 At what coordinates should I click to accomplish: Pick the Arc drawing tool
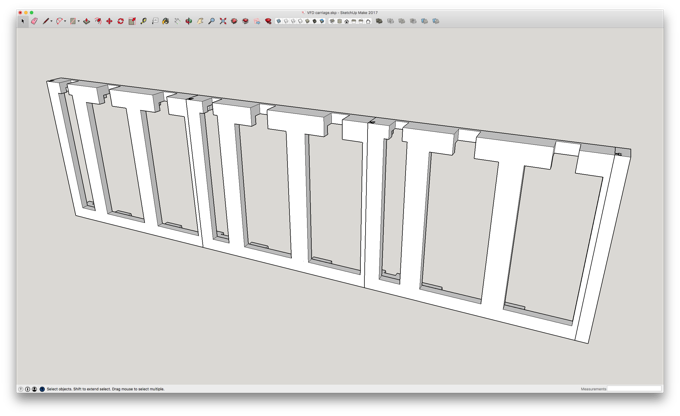point(59,21)
